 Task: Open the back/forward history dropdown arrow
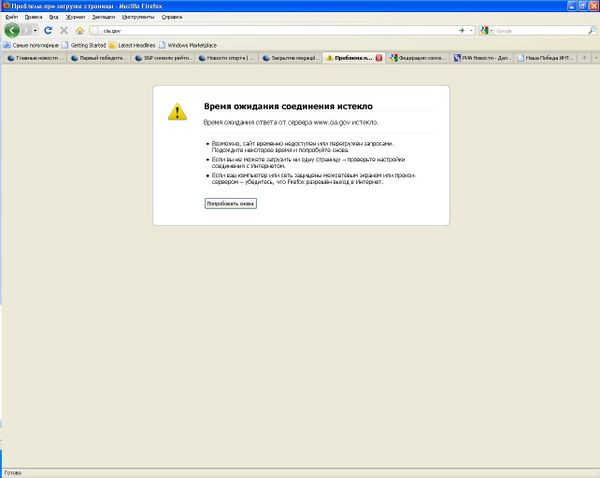tap(35, 30)
